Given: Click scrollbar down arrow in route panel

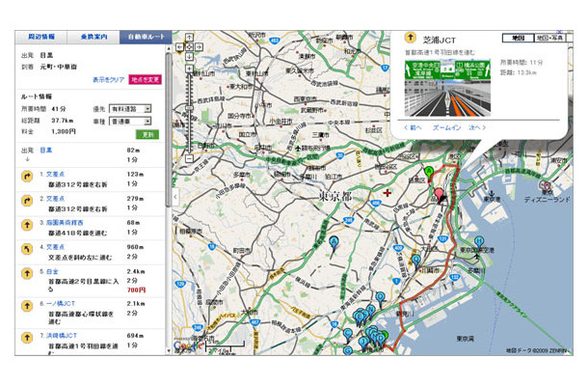Looking at the screenshot, I should click(169, 351).
